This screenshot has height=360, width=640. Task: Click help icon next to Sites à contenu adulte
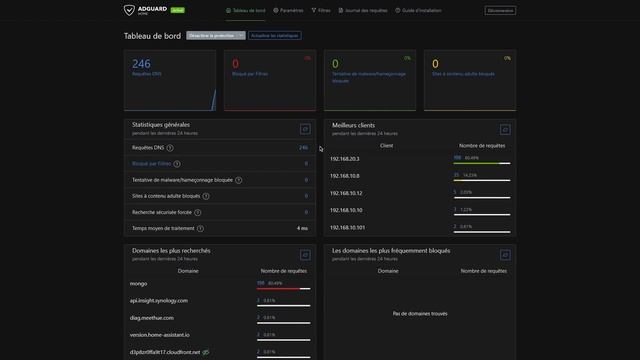click(206, 196)
